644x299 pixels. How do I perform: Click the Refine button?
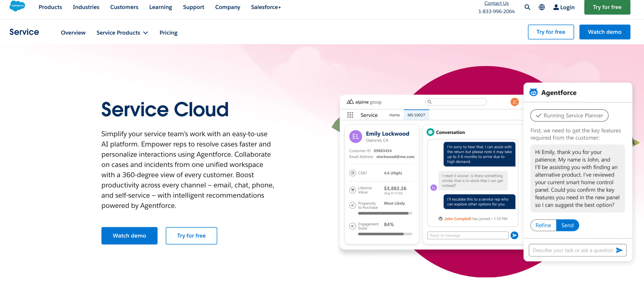[x=543, y=225]
